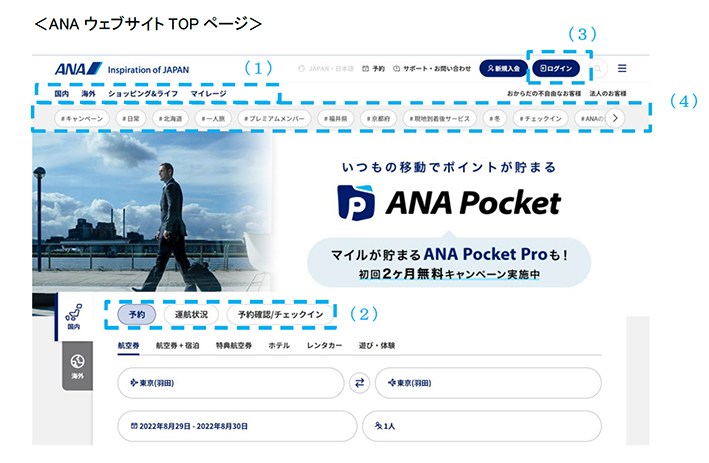Switch to the 航空券+宿泊 tab
The image size is (709, 463).
pyautogui.click(x=177, y=345)
